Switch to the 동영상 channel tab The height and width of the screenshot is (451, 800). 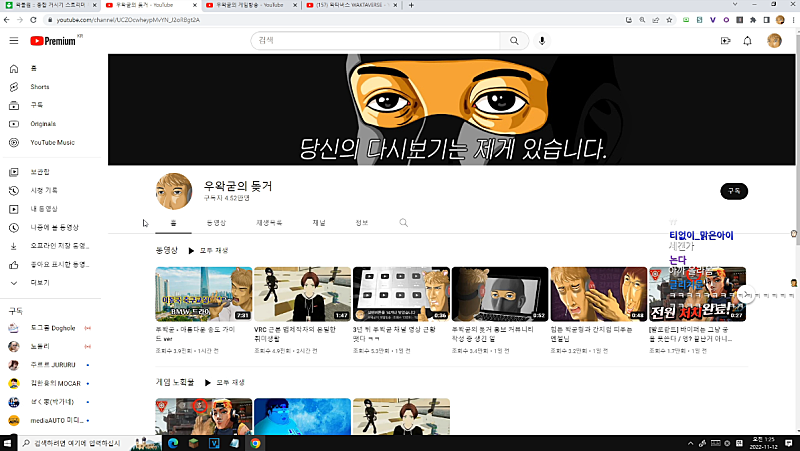pos(216,223)
